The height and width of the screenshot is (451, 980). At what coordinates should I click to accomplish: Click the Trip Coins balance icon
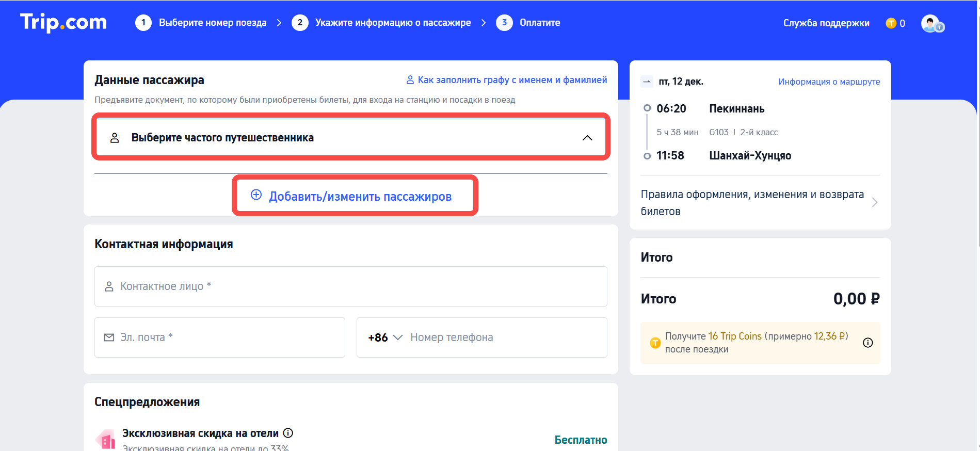[891, 23]
